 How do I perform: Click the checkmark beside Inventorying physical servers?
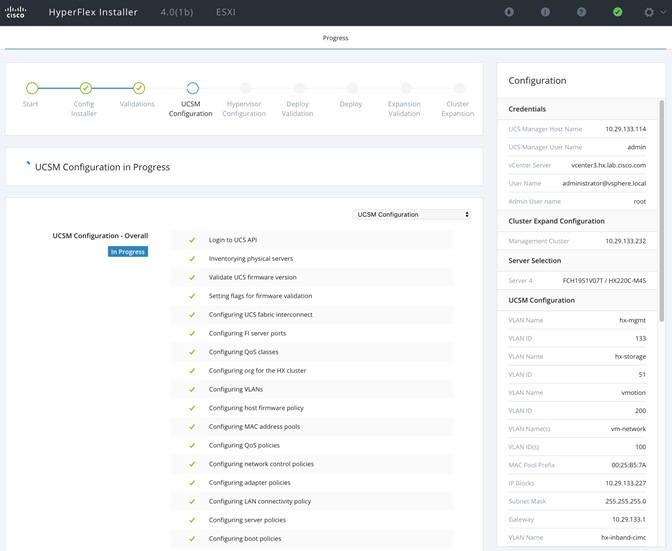[x=192, y=259]
